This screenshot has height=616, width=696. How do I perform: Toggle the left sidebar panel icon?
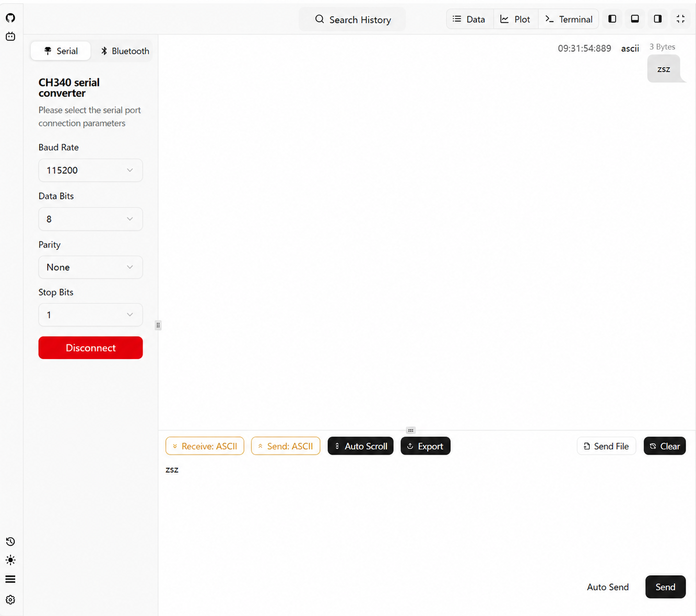pos(612,19)
